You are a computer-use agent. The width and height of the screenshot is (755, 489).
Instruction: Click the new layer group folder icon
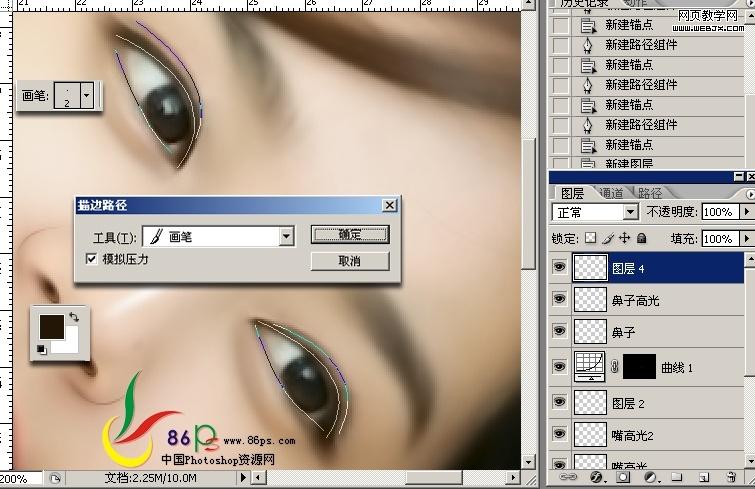point(677,476)
